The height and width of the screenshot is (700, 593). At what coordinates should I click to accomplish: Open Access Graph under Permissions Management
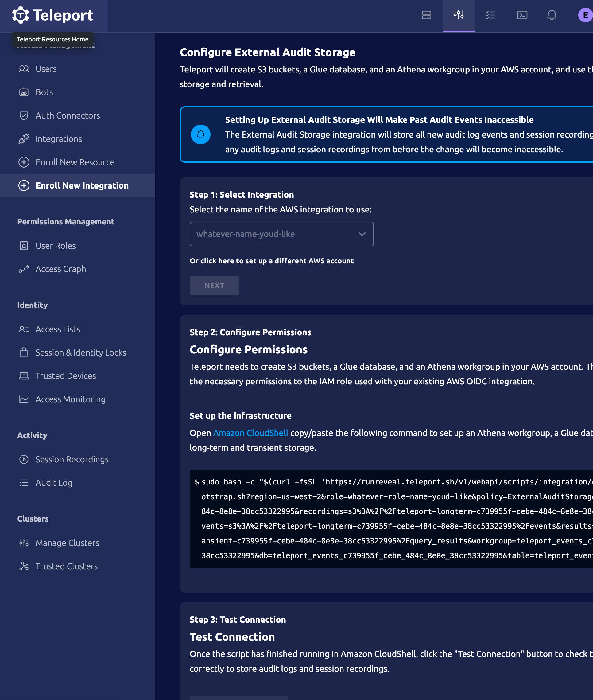[x=60, y=269]
